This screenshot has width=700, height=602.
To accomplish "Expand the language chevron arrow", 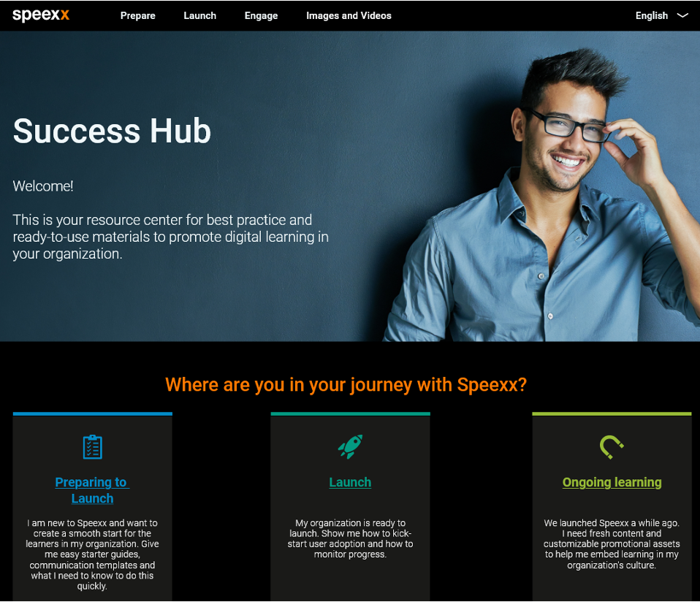I will click(682, 15).
